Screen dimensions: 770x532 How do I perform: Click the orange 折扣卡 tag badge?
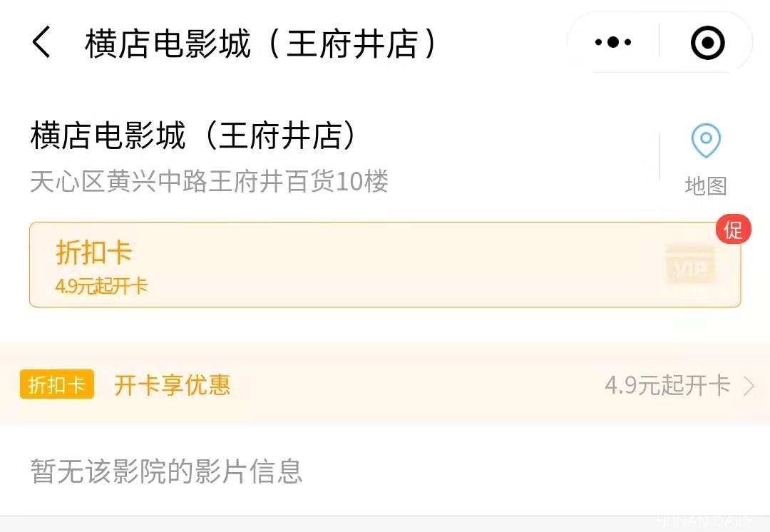(x=57, y=385)
